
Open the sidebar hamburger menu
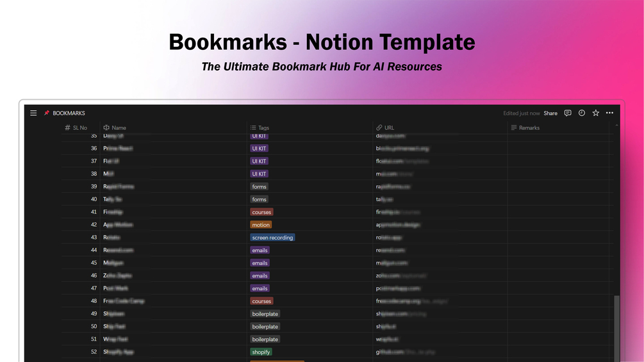33,113
